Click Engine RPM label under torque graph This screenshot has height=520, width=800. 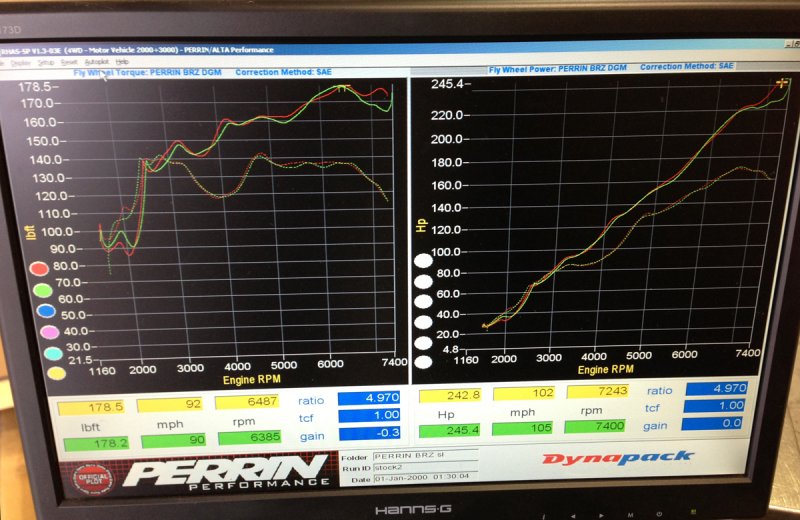(x=252, y=380)
